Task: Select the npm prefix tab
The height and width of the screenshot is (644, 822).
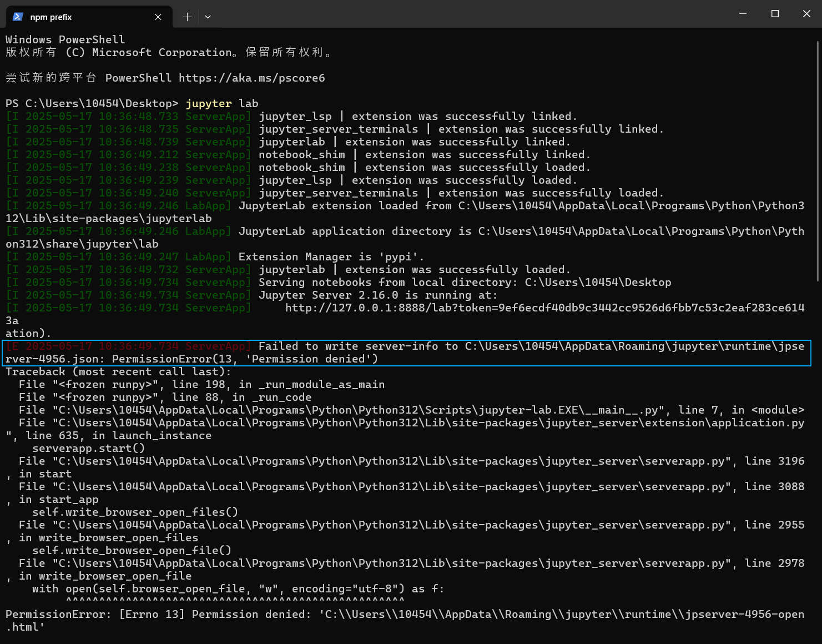Action: point(89,17)
